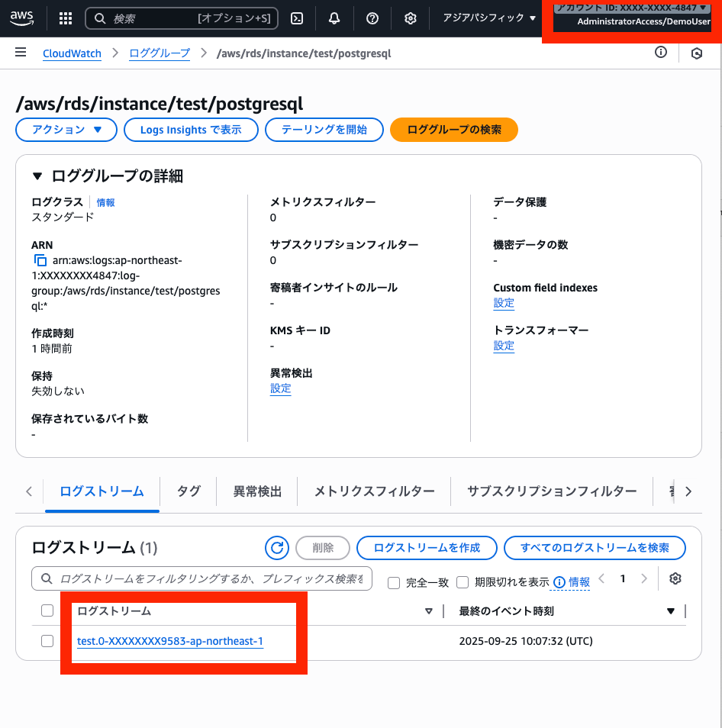
Task: Open the info panel icon beside breadcrumbs
Action: click(661, 52)
